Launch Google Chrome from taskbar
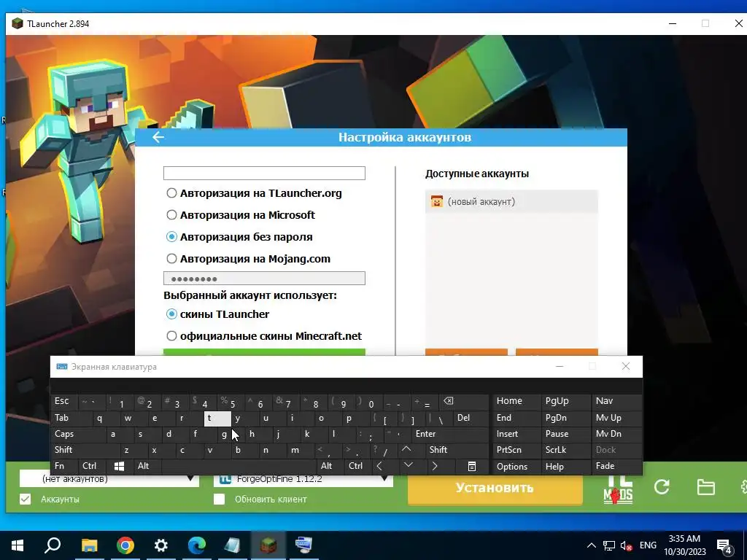Viewport: 747px width, 560px height. (x=125, y=545)
